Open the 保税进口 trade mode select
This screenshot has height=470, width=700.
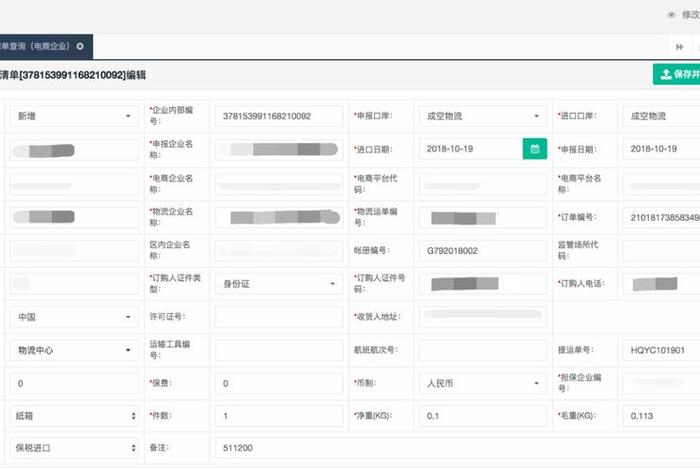(74, 448)
